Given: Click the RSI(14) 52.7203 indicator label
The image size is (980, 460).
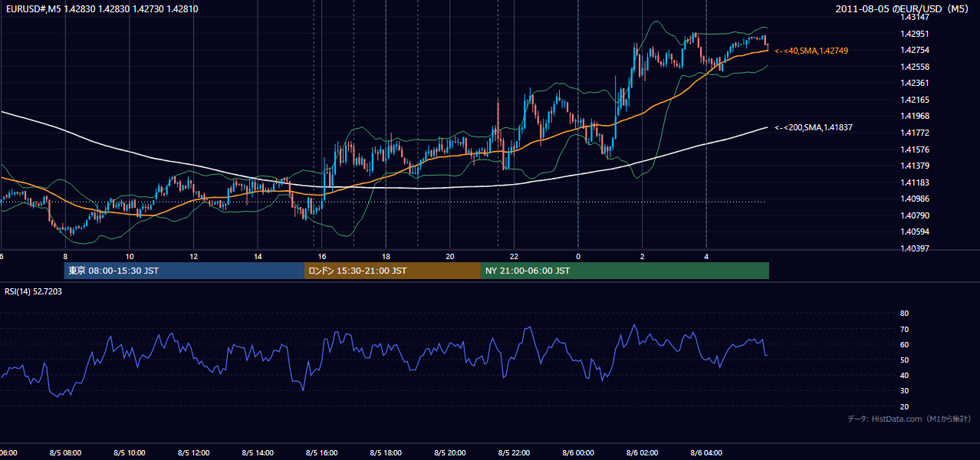Looking at the screenshot, I should coord(34,291).
